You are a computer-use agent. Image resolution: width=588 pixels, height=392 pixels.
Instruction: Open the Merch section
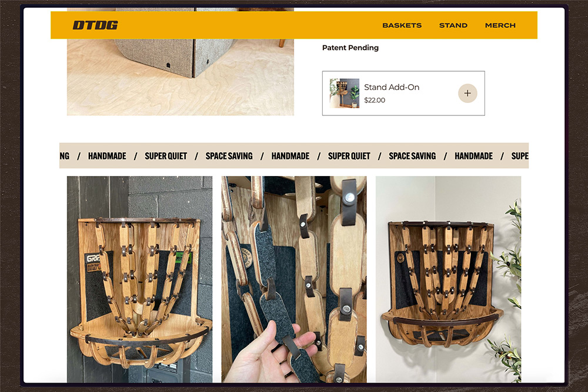[x=500, y=25]
